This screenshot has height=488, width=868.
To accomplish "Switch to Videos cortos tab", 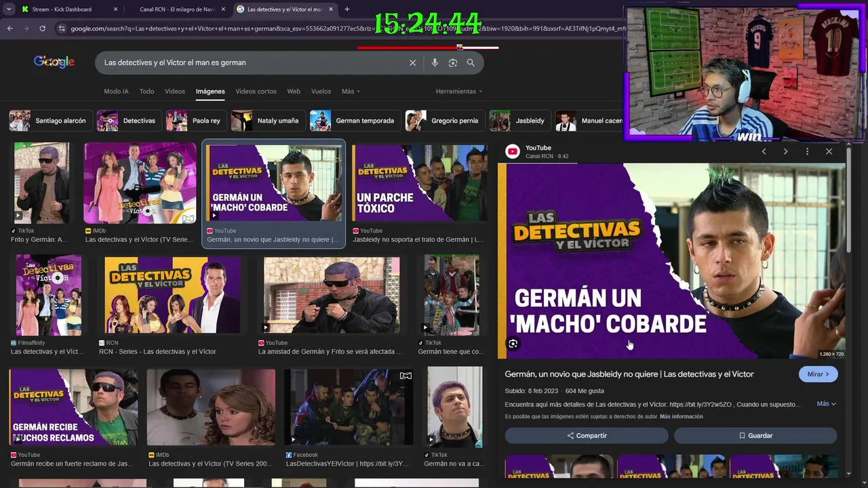I will (x=256, y=91).
